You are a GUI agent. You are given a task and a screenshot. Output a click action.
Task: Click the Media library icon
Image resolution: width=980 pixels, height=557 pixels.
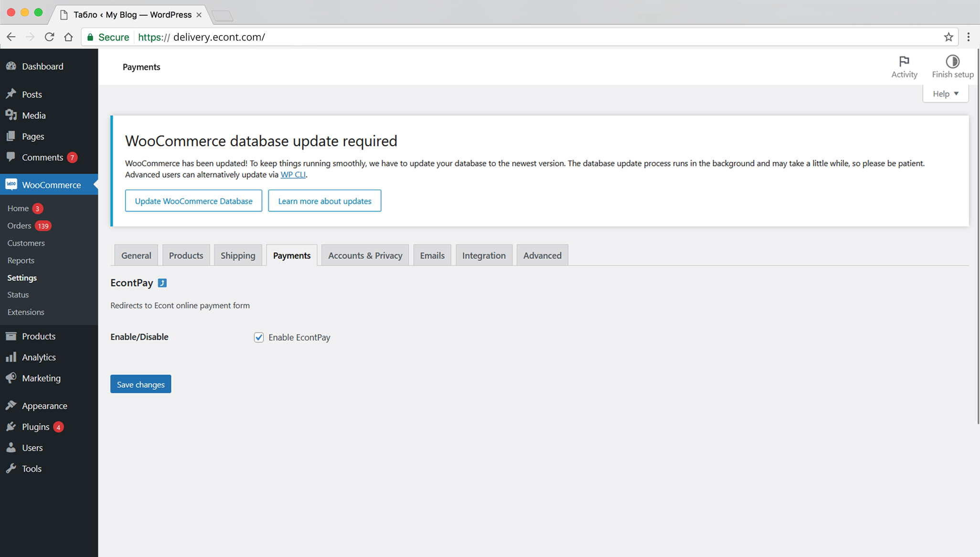coord(11,115)
